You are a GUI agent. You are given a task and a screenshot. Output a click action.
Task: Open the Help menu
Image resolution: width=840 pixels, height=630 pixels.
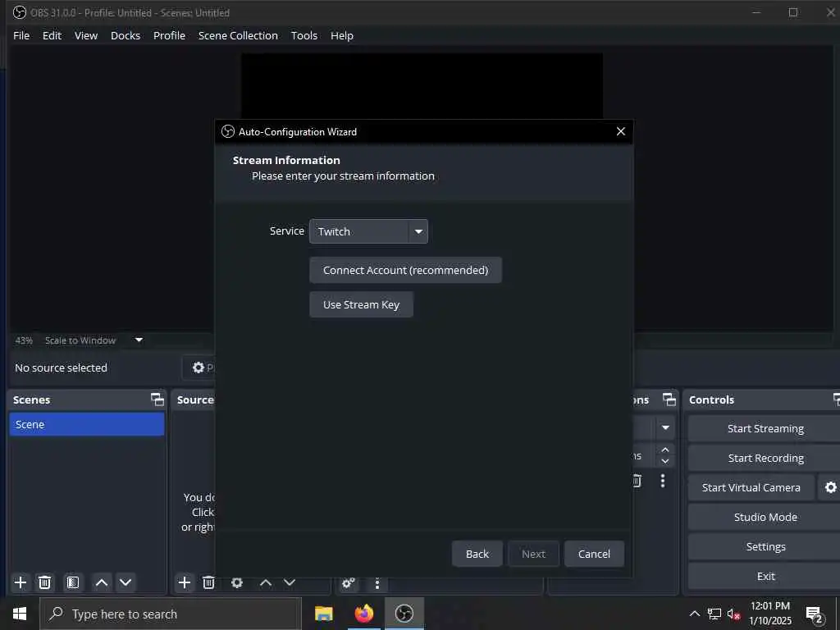tap(342, 35)
